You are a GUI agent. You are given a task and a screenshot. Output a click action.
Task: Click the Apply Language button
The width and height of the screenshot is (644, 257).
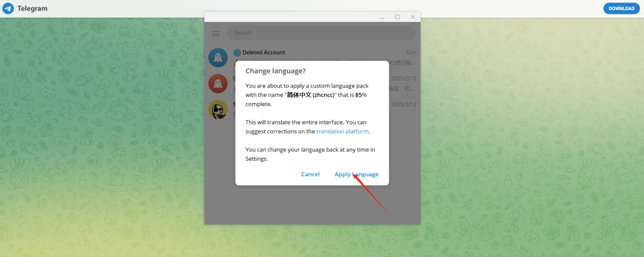coord(357,174)
